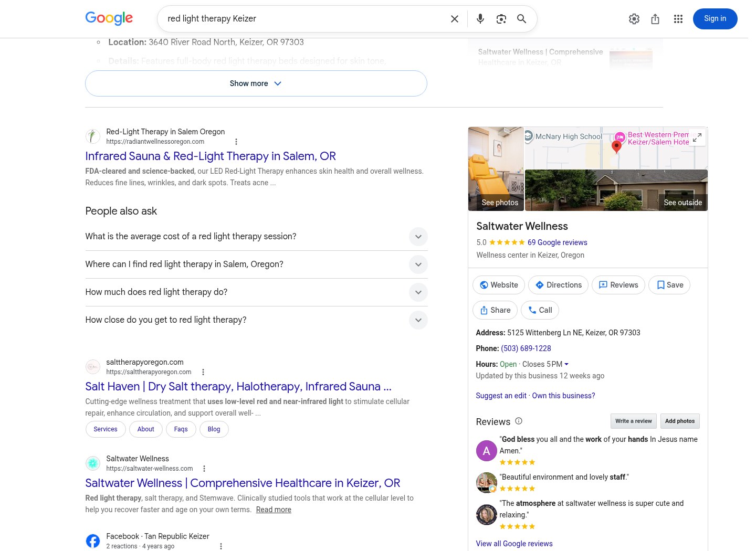Click the 'People also ask' heading
Screen dimensions: 756x551
(121, 211)
